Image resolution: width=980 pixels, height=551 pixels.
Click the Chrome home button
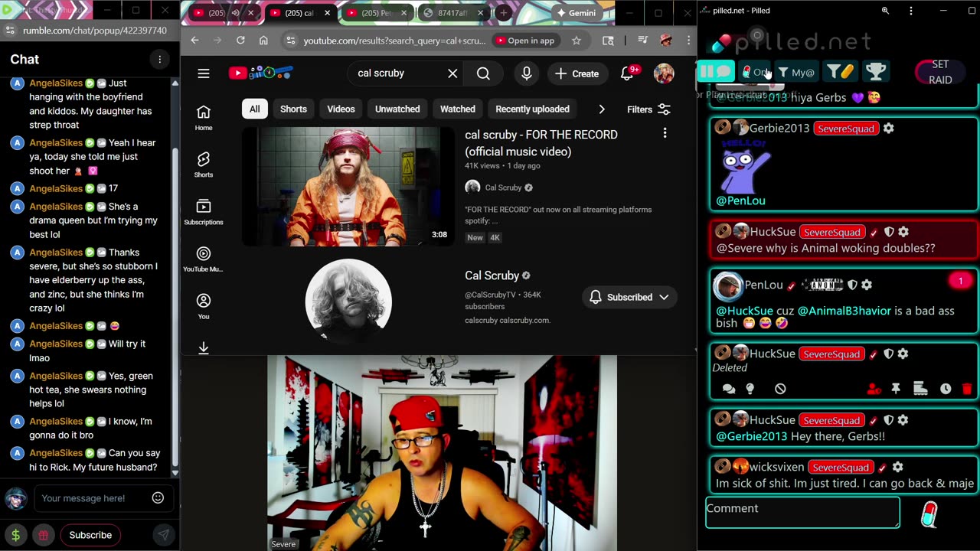coord(263,41)
